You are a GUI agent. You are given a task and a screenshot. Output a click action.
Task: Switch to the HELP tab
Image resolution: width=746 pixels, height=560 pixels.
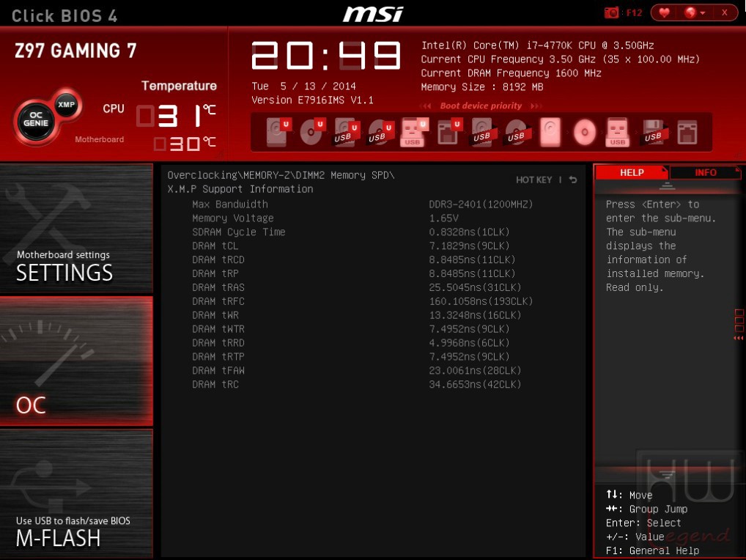click(x=632, y=172)
